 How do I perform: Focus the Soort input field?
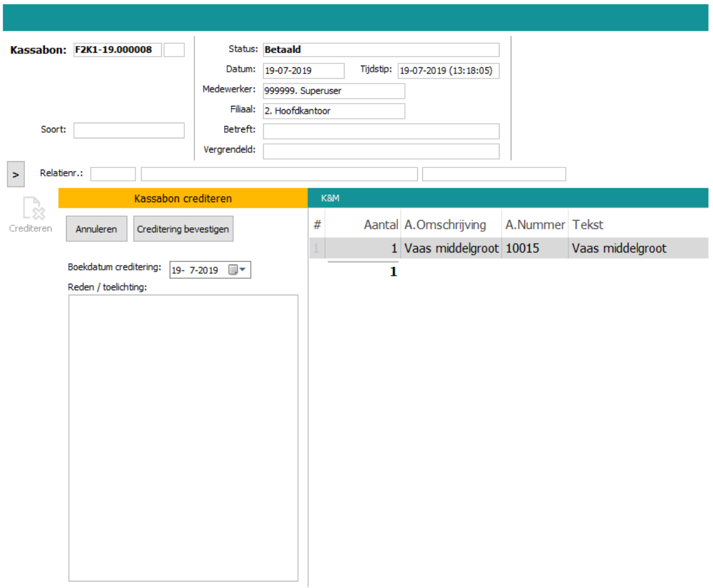[x=129, y=130]
